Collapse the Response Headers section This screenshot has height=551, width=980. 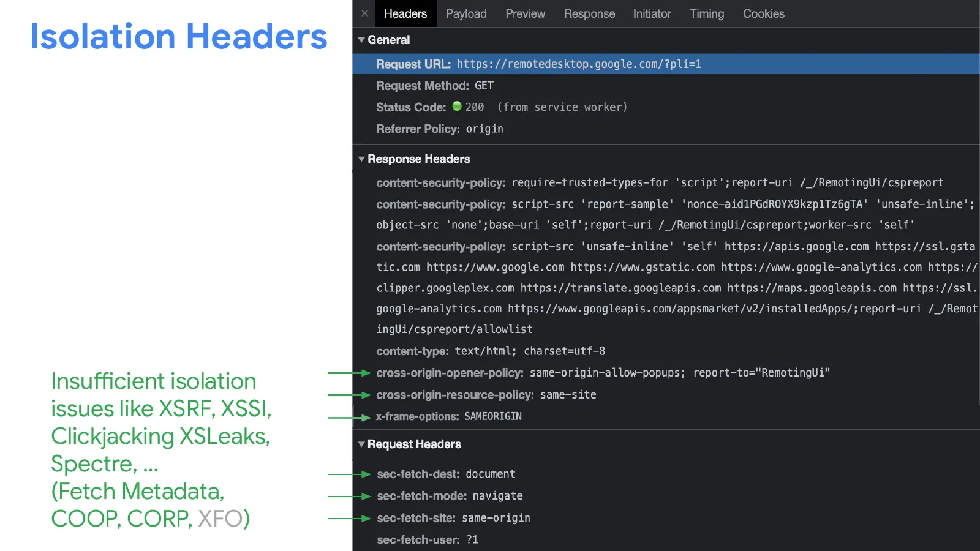tap(361, 159)
